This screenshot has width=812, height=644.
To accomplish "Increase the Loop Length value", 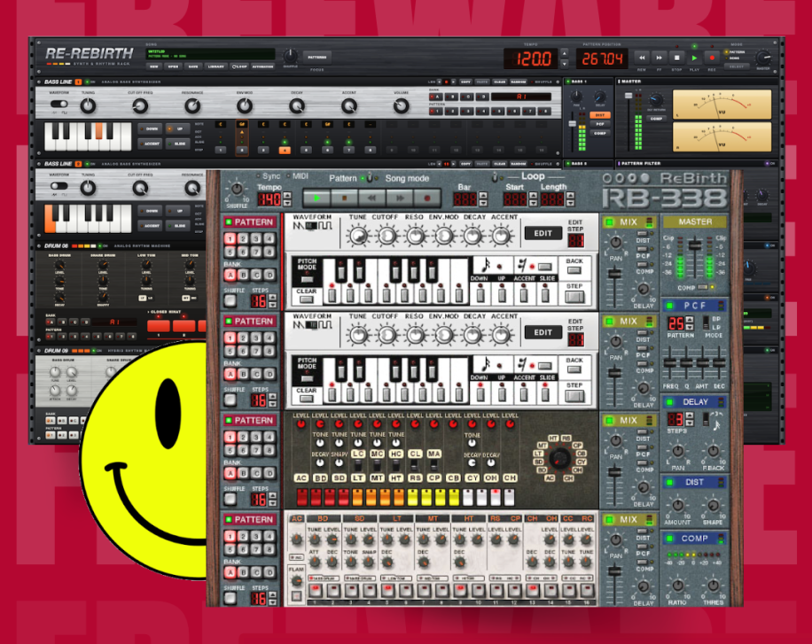I will (570, 195).
